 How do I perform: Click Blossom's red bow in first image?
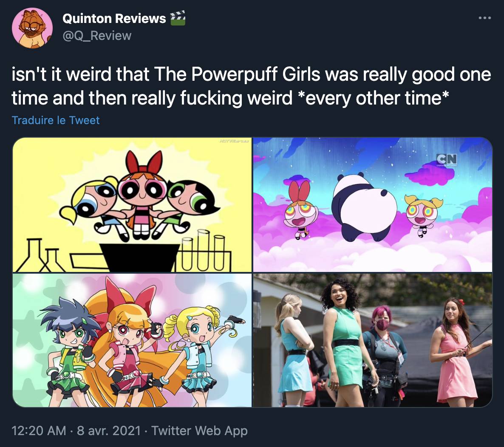[144, 163]
